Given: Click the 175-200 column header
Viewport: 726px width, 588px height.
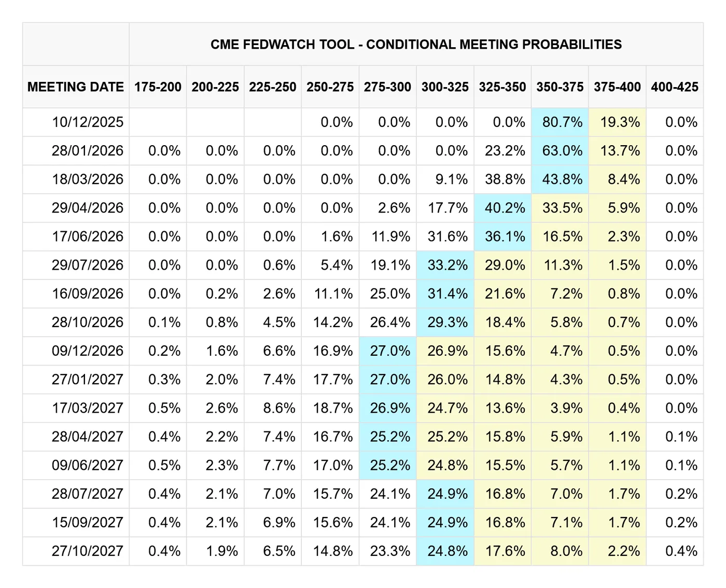Looking at the screenshot, I should pyautogui.click(x=158, y=87).
